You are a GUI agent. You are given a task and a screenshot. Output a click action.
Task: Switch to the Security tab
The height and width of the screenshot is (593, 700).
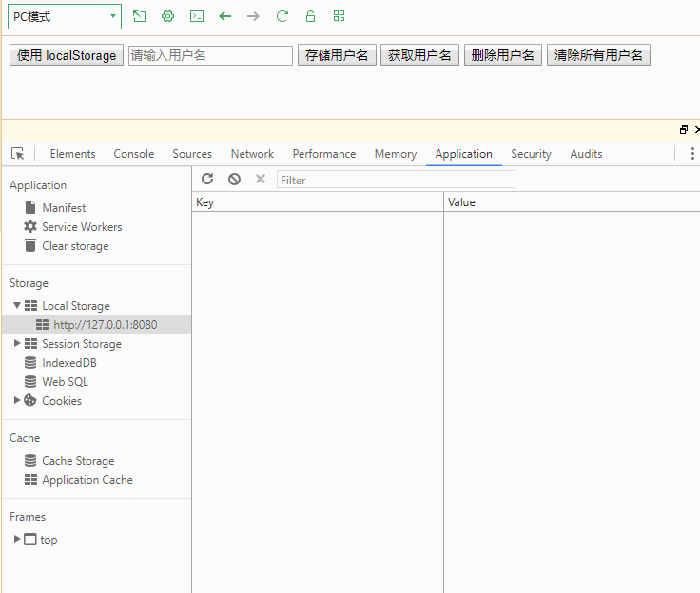click(x=532, y=154)
